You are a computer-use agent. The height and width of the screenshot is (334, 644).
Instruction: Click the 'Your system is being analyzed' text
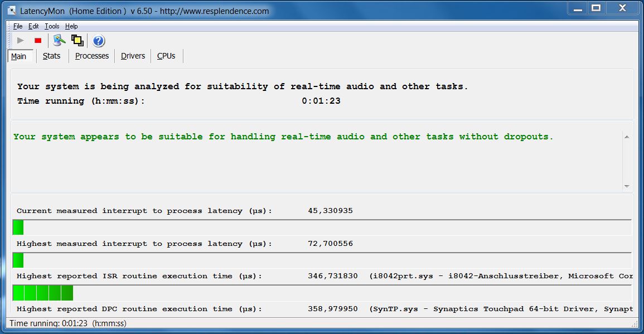(x=243, y=86)
